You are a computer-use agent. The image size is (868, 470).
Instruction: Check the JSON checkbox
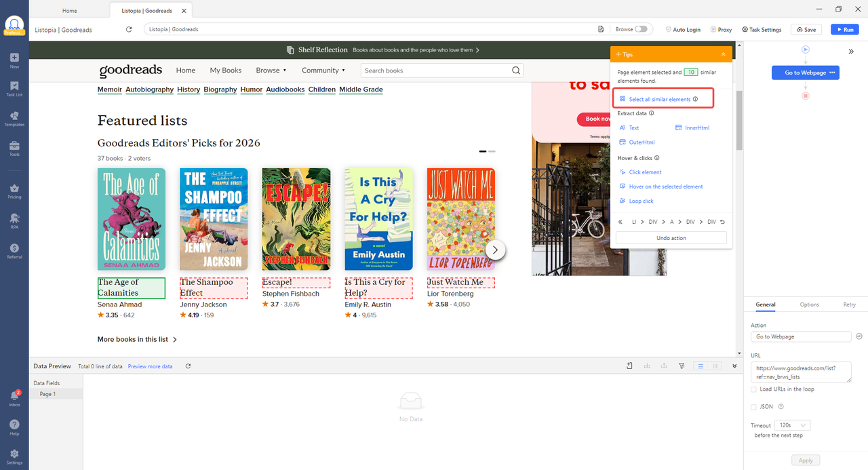click(754, 407)
